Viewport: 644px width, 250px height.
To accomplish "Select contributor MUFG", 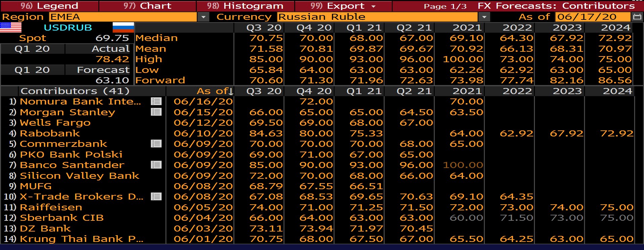I will point(36,186).
